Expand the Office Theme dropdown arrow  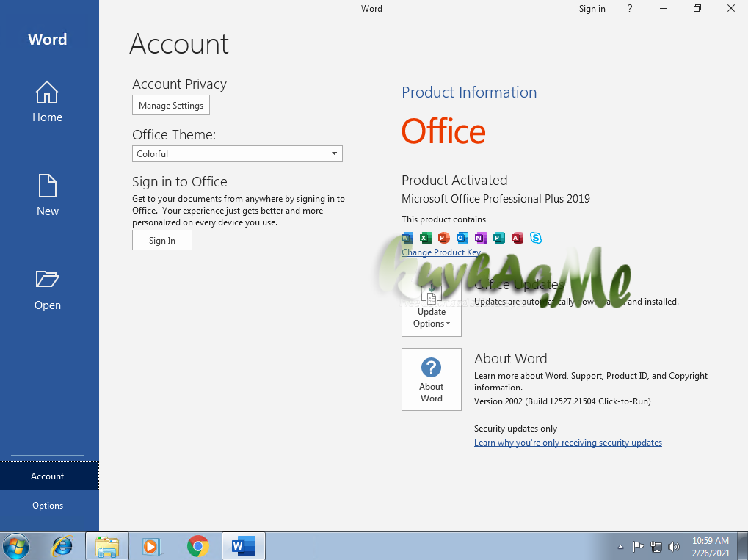(x=335, y=153)
